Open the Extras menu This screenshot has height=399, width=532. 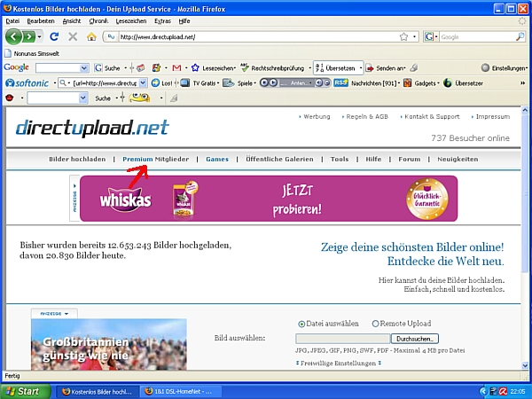[x=162, y=20]
